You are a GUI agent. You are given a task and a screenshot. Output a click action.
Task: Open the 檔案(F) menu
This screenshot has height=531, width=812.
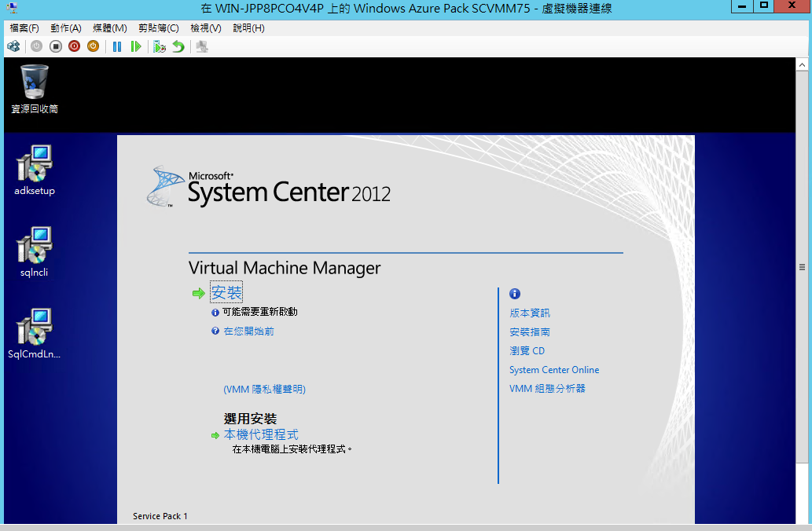[x=24, y=28]
